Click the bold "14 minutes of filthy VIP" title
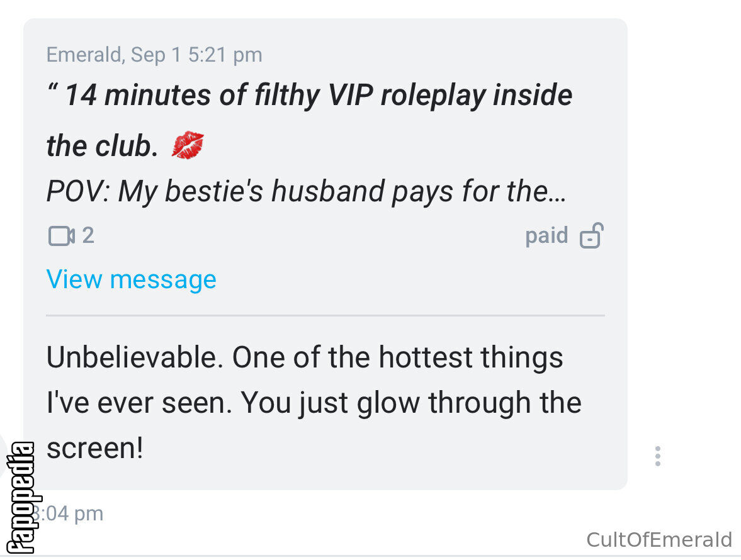This screenshot has width=741, height=560. coord(218,95)
